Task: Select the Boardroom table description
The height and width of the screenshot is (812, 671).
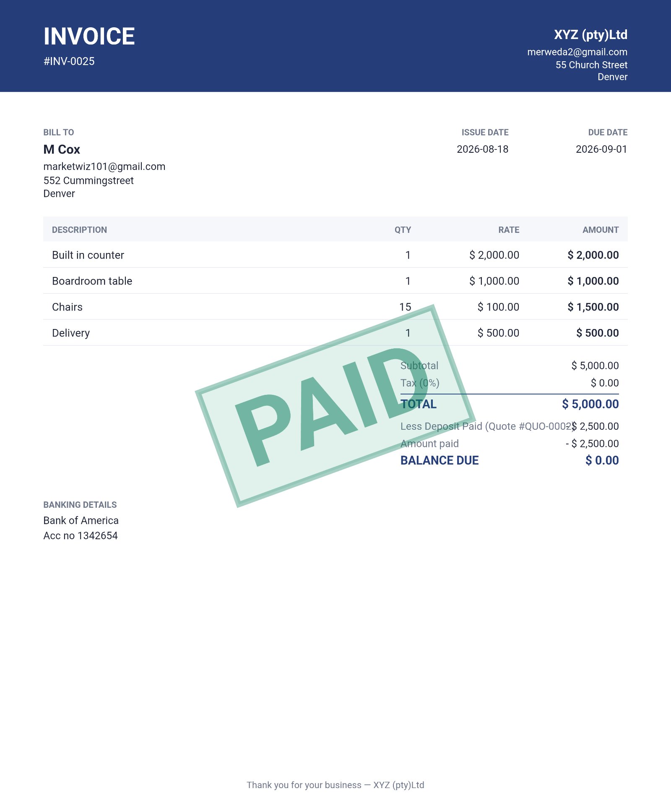Action: [92, 281]
